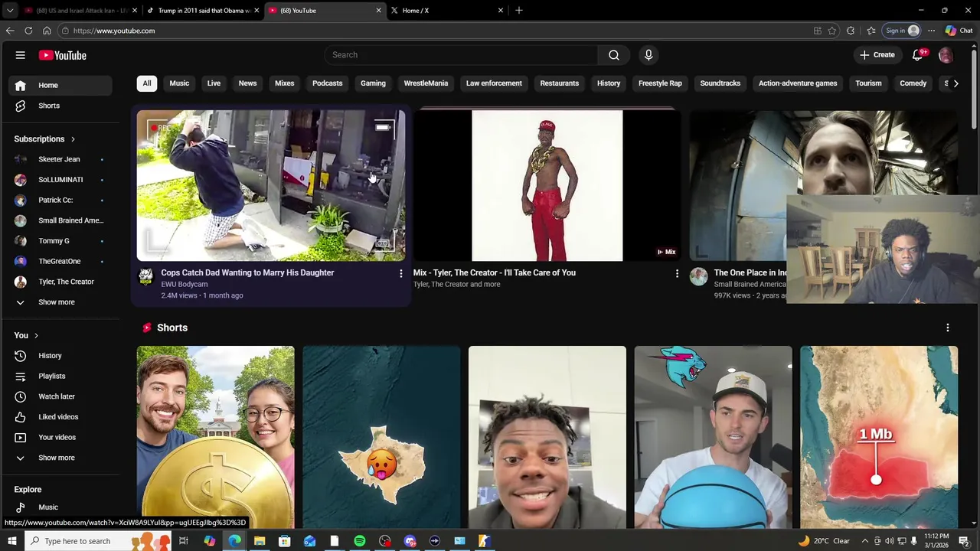Open Shorts shelf three-dot options
Screen dimensions: 980x551
(948, 328)
